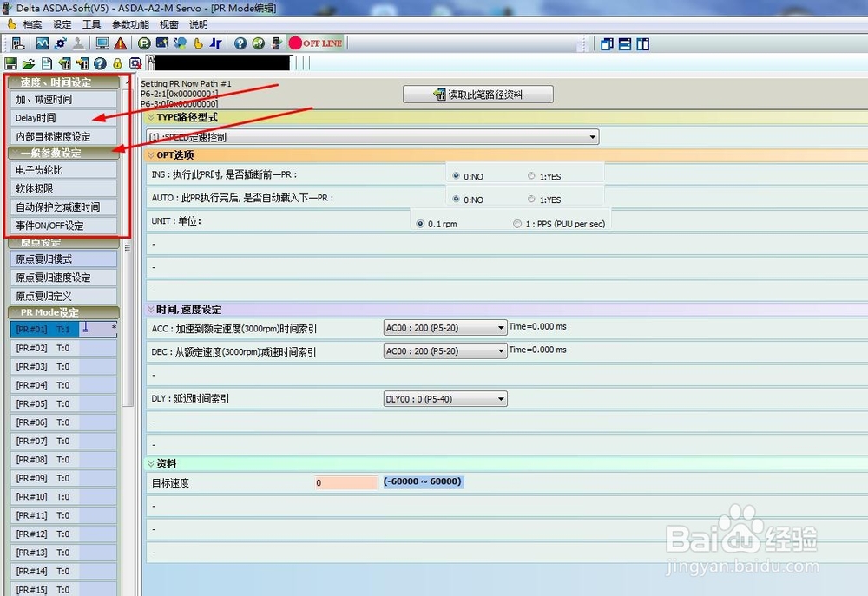Viewport: 868px width, 596px height.
Task: Collapse the 时间,速度设定 section
Action: click(x=150, y=310)
